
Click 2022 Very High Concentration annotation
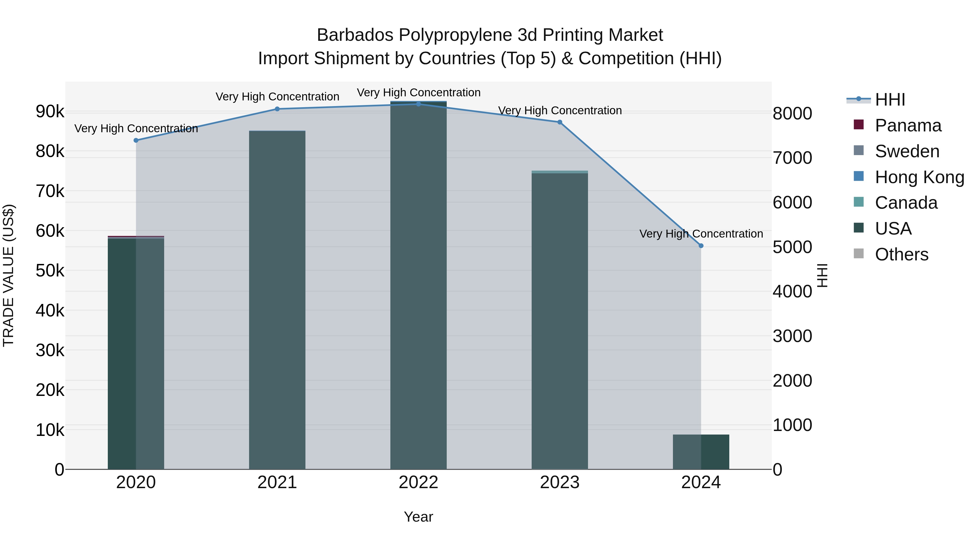419,93
